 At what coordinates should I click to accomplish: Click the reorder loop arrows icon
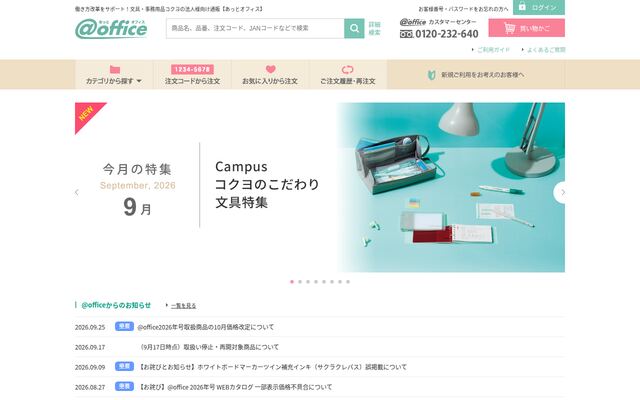click(347, 69)
